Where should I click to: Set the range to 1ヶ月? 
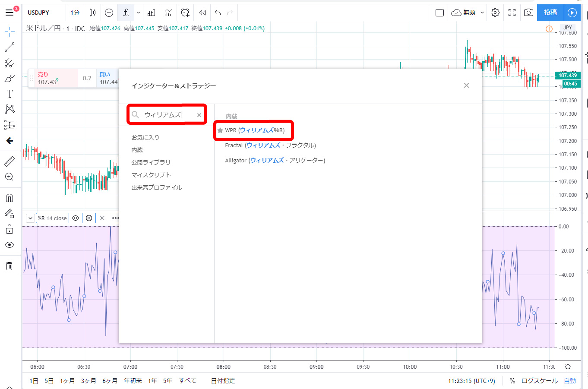tap(67, 381)
